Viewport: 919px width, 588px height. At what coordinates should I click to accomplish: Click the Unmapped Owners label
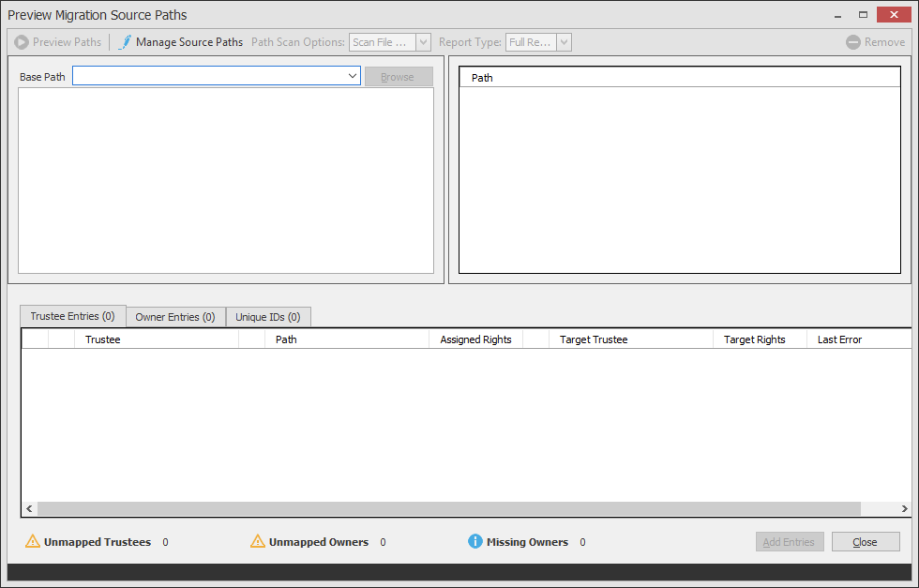pyautogui.click(x=319, y=542)
